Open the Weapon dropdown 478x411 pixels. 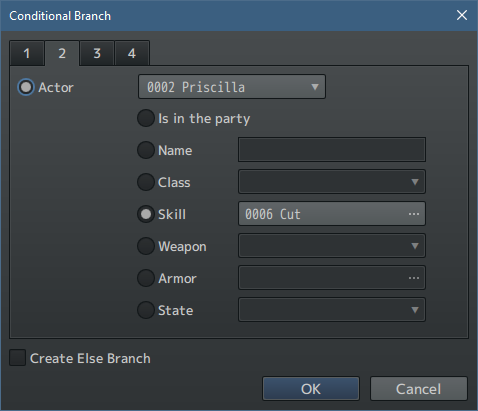pos(332,246)
